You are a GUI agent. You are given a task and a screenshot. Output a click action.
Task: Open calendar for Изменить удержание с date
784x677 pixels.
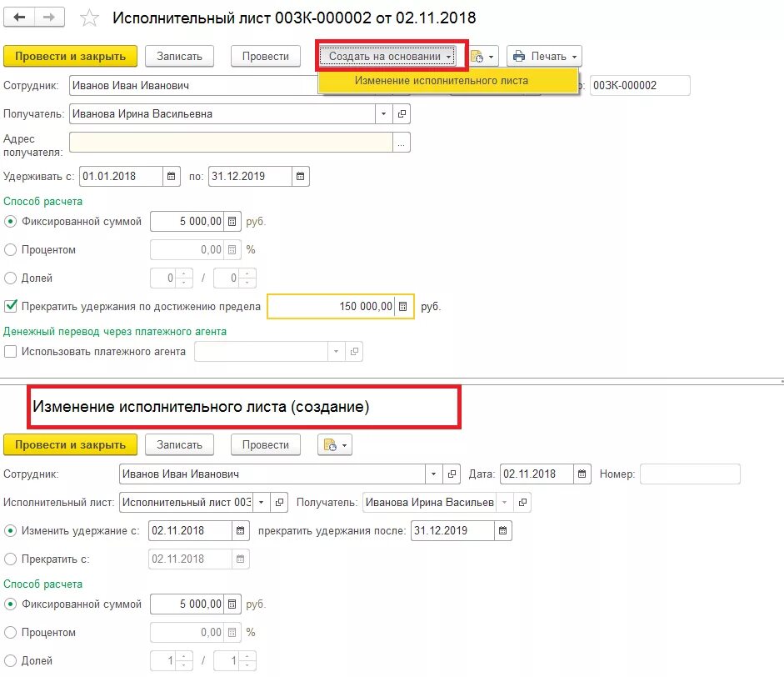pyautogui.click(x=240, y=531)
